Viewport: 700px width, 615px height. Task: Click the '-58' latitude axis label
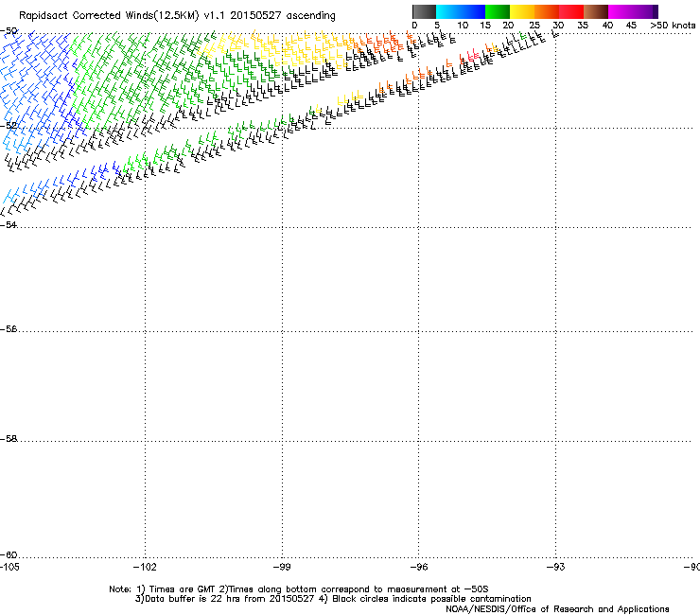(9, 439)
